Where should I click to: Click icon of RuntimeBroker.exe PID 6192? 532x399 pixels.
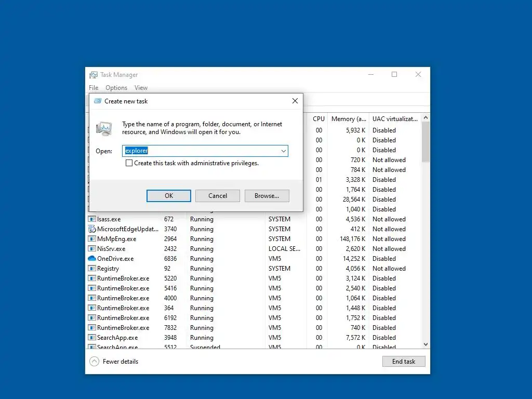click(92, 317)
